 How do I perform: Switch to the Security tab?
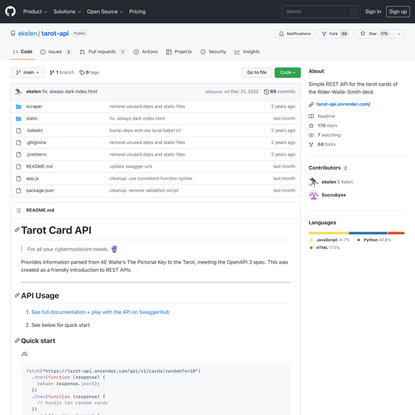[213, 52]
